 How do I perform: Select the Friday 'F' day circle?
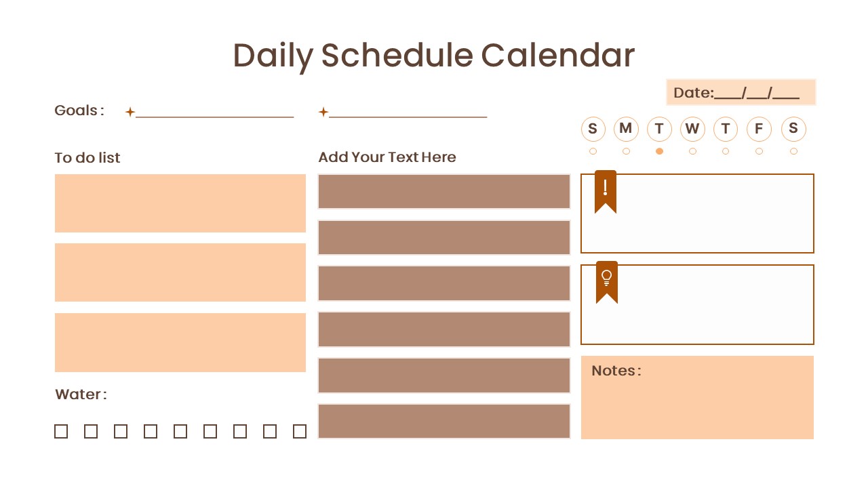(x=759, y=129)
